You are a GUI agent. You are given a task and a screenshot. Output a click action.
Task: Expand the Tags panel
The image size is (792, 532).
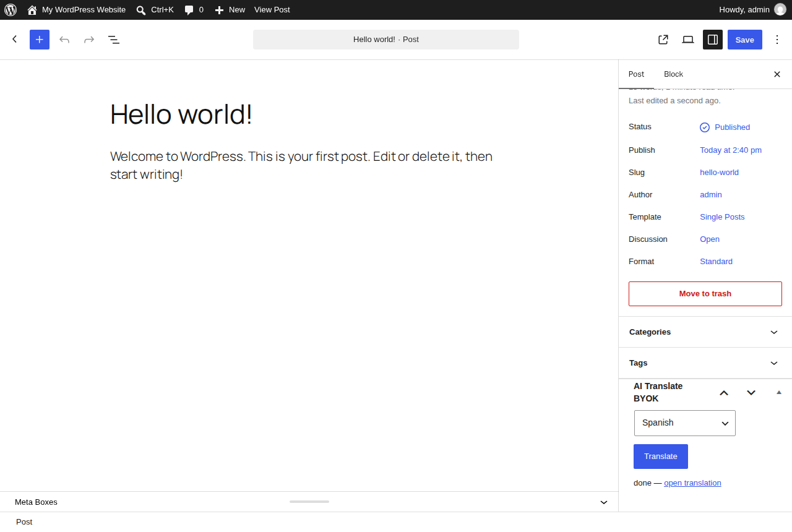[x=705, y=363]
